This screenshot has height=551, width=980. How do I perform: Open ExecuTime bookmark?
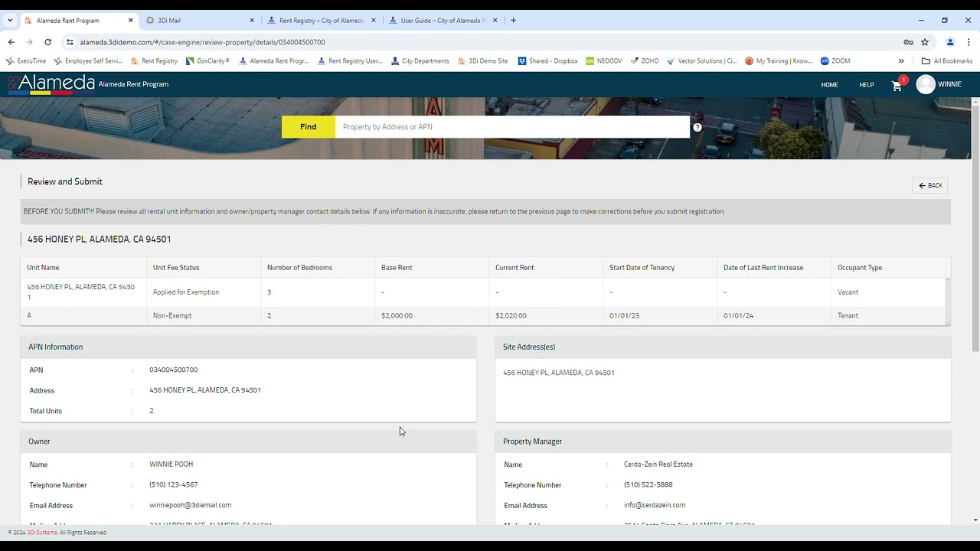[26, 61]
